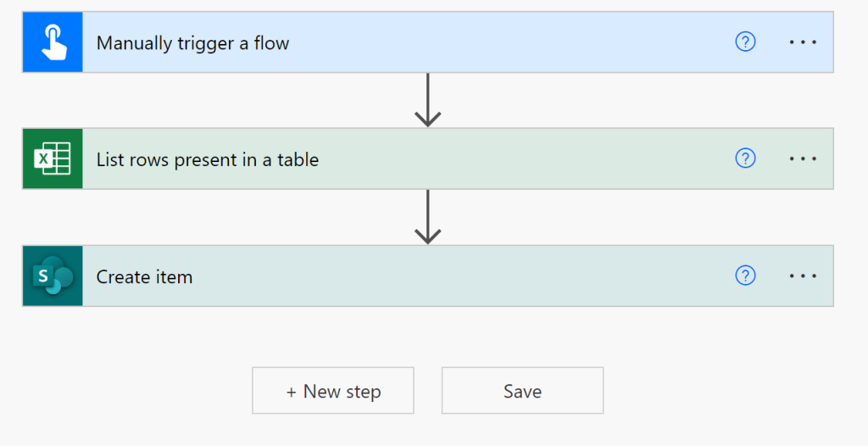Open the ellipsis menu for Manually trigger a flow

(802, 42)
